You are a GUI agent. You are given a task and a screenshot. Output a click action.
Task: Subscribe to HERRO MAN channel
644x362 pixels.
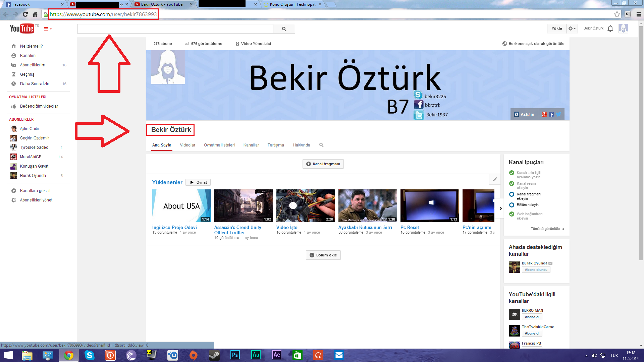click(532, 316)
